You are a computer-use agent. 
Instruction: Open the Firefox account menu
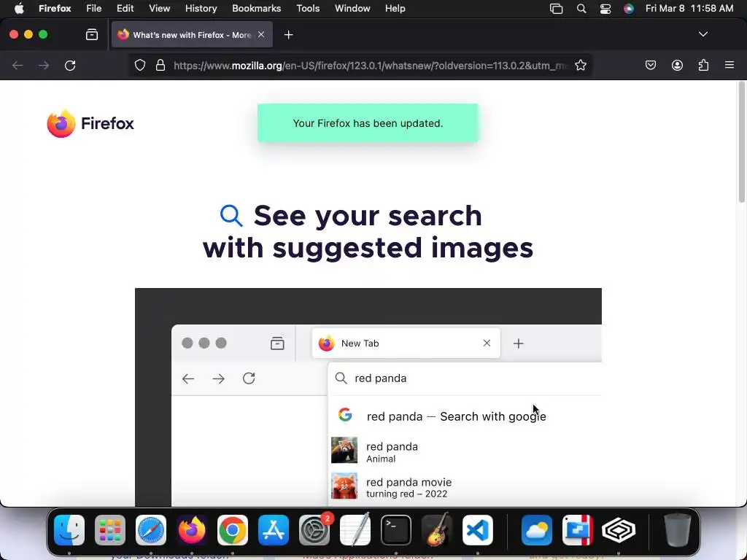point(677,65)
